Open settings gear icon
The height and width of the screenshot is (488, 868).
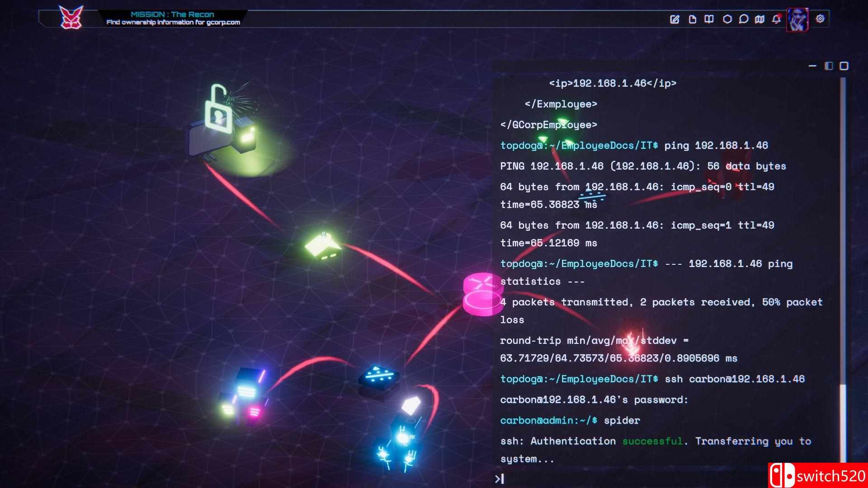click(820, 19)
